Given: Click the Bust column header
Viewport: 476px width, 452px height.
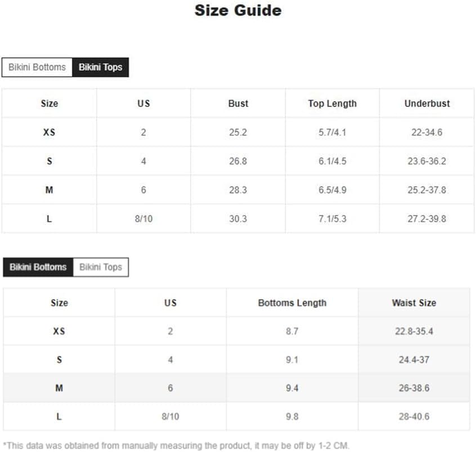Looking at the screenshot, I should (238, 104).
